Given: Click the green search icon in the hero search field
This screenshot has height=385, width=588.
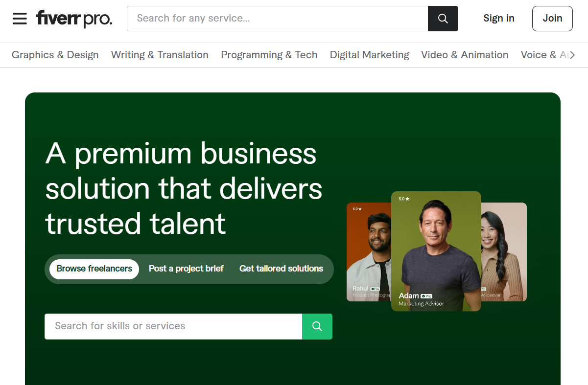Looking at the screenshot, I should (x=317, y=326).
